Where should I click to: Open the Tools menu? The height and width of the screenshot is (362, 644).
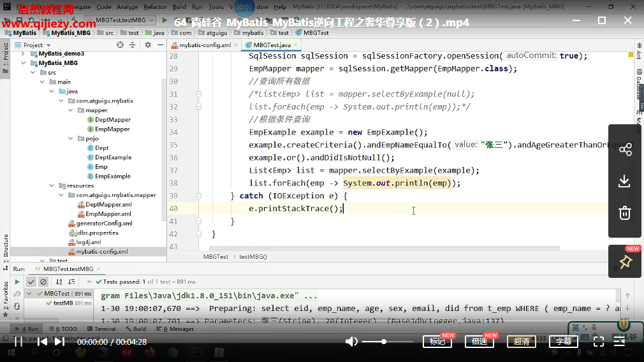(216, 6)
